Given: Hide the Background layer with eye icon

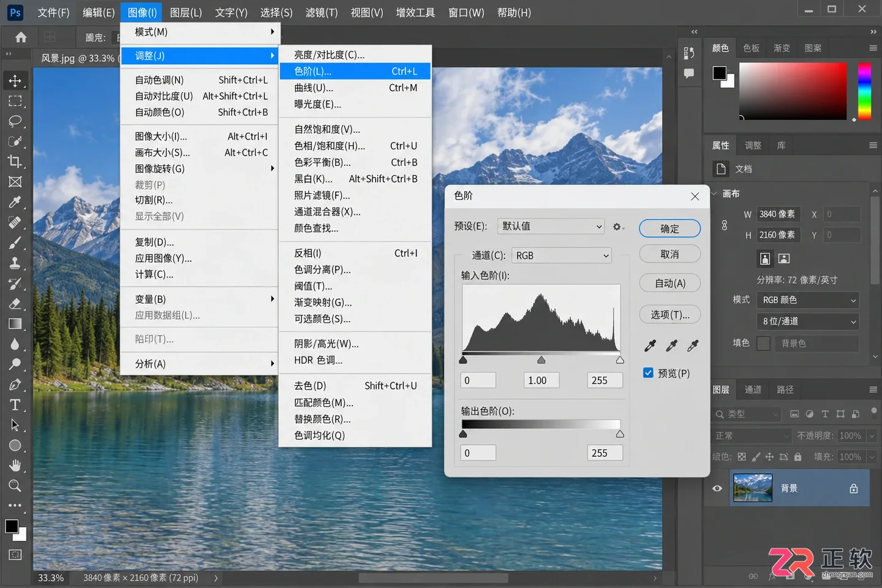Looking at the screenshot, I should pyautogui.click(x=717, y=488).
